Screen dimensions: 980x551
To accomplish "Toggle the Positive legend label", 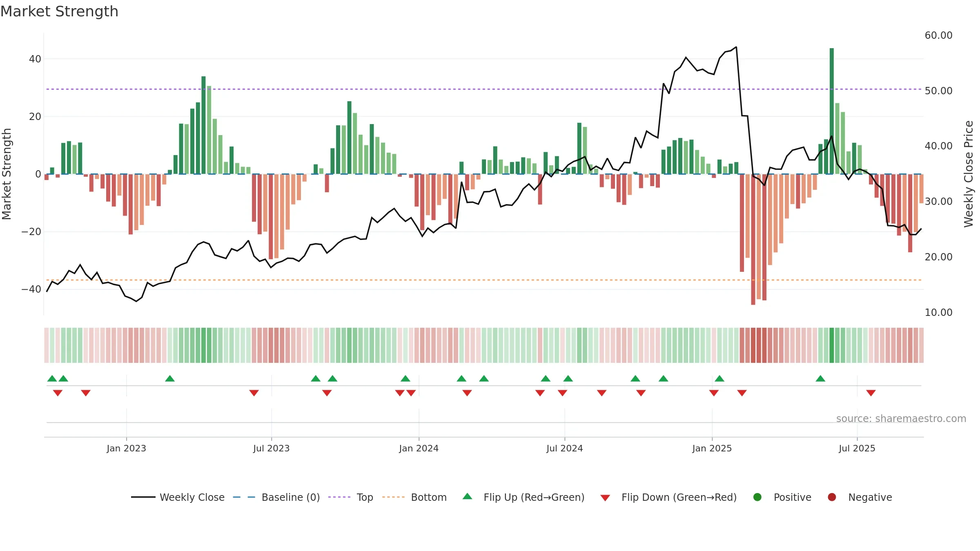I will (x=793, y=497).
